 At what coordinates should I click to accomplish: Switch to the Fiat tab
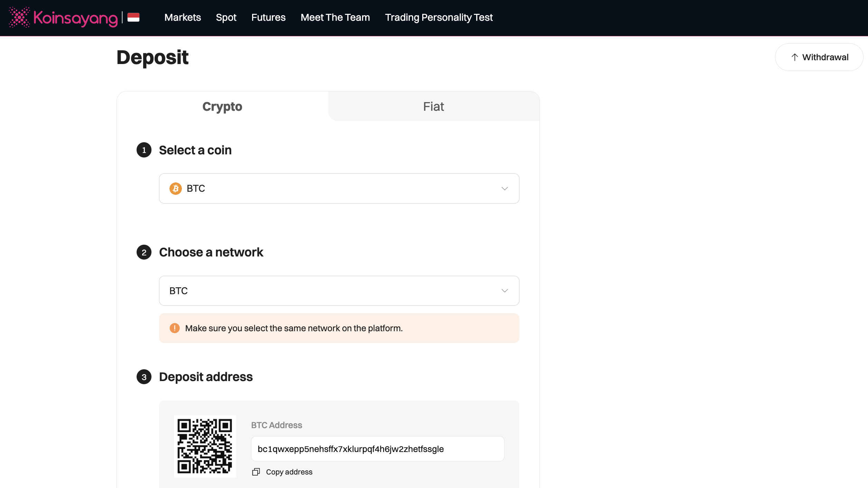(433, 107)
